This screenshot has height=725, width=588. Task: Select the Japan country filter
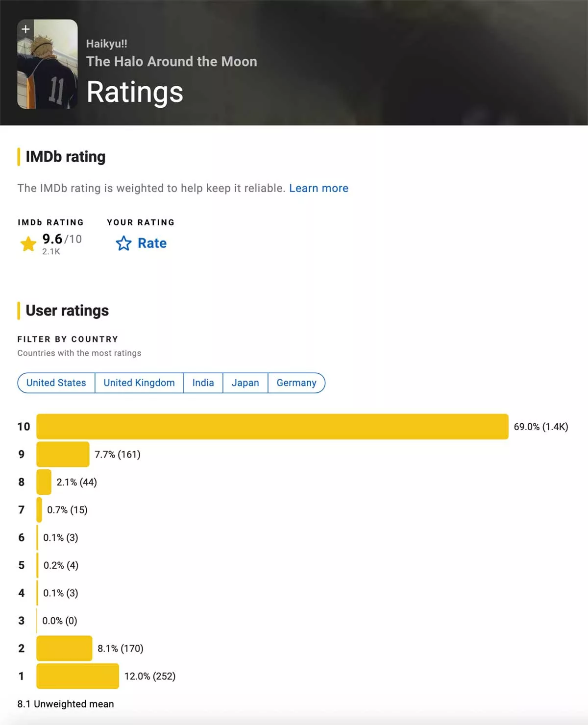245,383
